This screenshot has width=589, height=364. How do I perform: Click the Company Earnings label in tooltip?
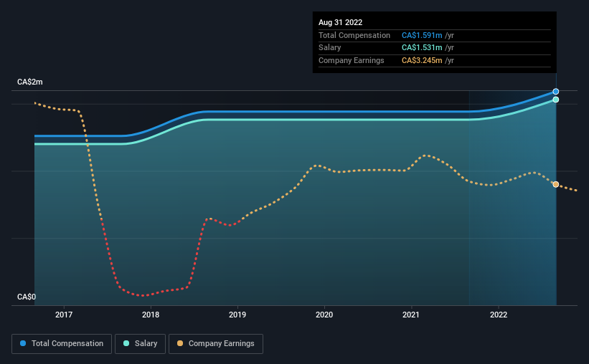click(352, 60)
